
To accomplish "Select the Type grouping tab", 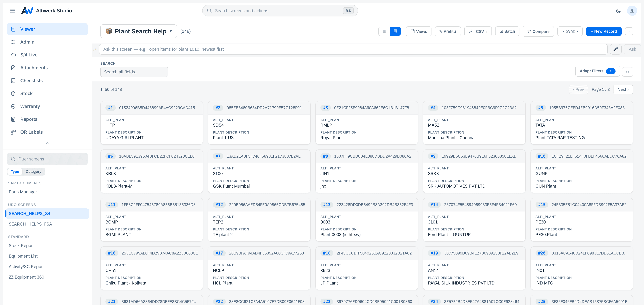I will (x=15, y=172).
